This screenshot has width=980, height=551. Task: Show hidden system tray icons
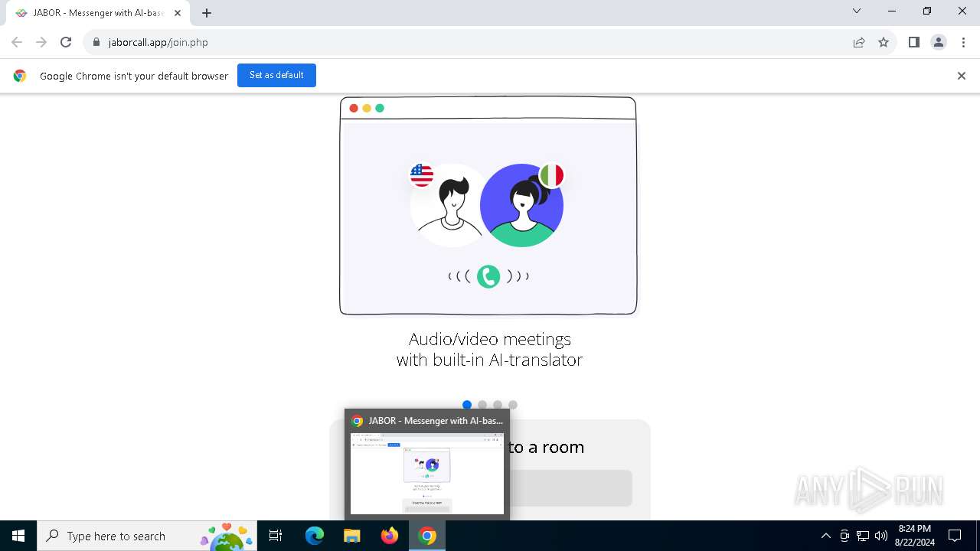coord(825,536)
